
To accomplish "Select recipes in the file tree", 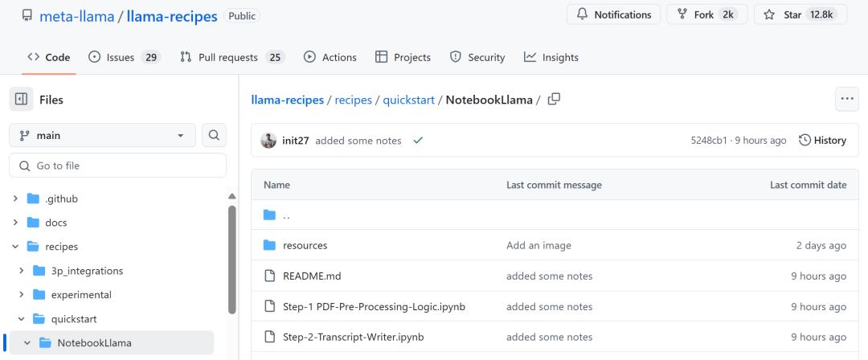I will coord(61,247).
